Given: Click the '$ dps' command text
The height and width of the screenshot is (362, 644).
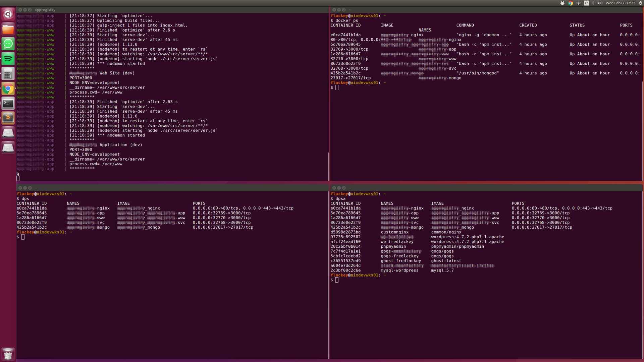Looking at the screenshot, I should (x=23, y=198).
